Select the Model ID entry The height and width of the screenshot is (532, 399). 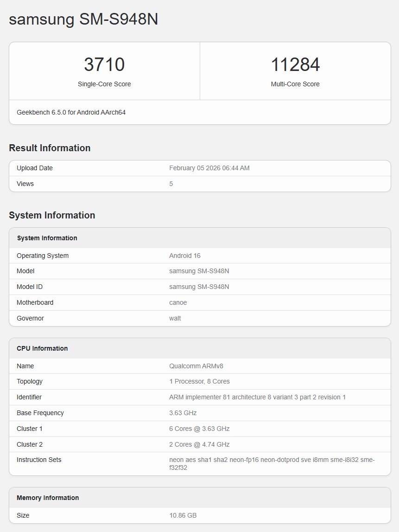click(x=200, y=287)
